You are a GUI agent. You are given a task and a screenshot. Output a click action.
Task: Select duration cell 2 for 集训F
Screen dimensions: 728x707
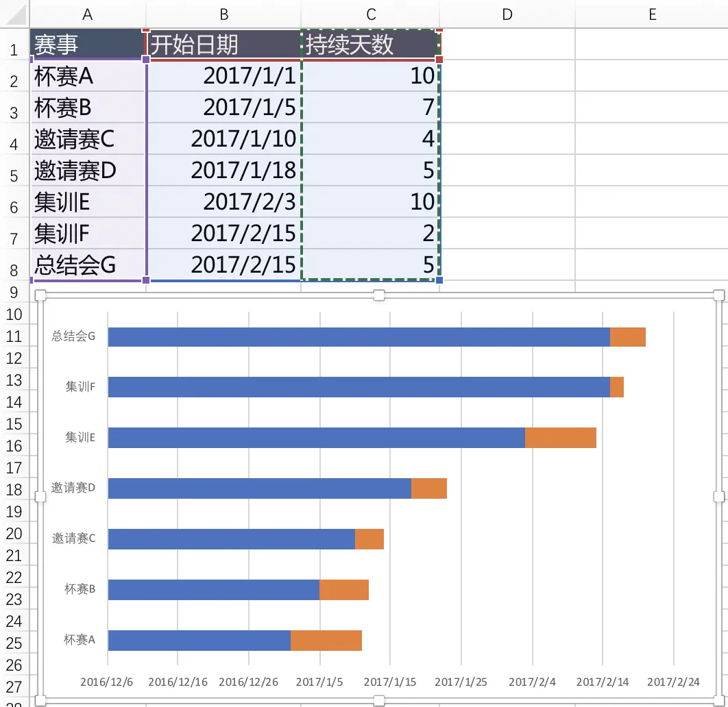[x=370, y=234]
